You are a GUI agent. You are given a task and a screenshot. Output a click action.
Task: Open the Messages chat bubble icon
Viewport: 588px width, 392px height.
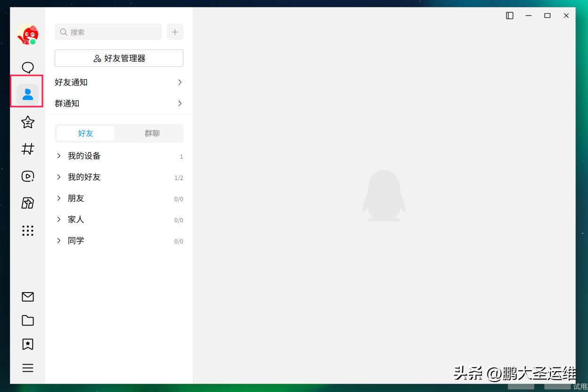[x=28, y=68]
